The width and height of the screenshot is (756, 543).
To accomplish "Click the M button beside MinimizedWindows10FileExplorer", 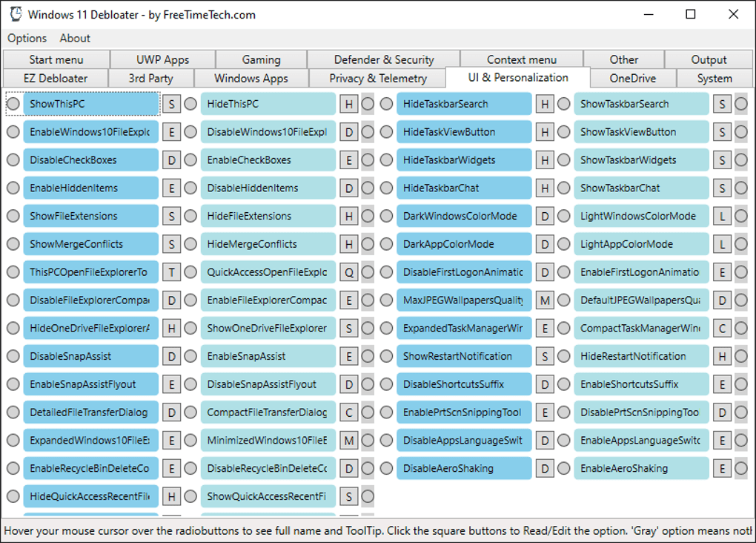I will click(x=349, y=440).
